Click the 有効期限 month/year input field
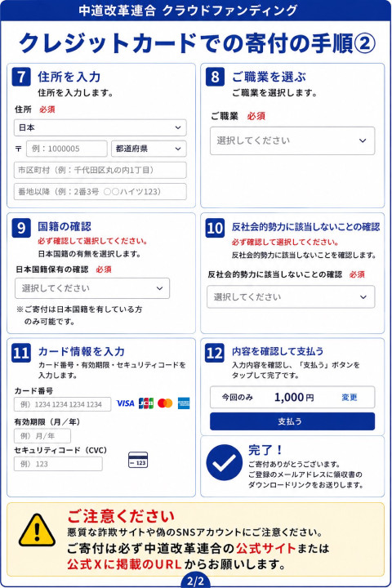 coord(42,436)
